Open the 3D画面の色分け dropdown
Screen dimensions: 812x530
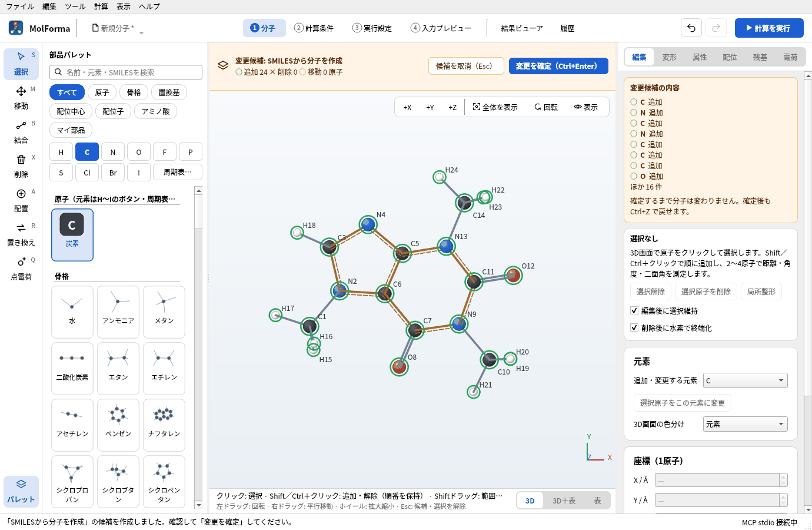pos(746,424)
